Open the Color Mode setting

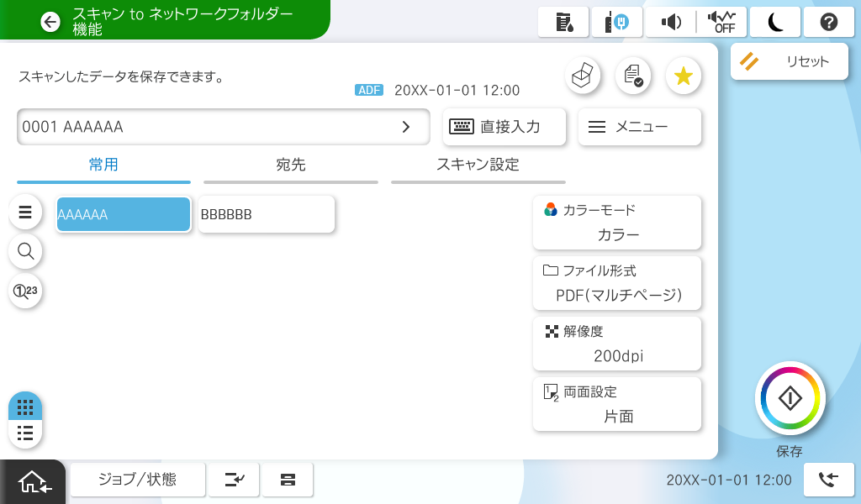click(x=617, y=223)
